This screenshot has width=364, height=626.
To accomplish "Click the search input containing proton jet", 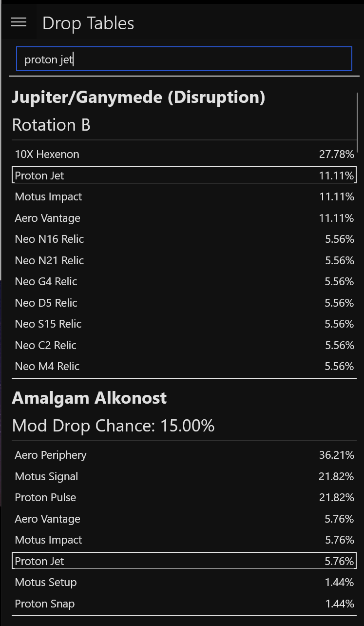I will tap(184, 59).
